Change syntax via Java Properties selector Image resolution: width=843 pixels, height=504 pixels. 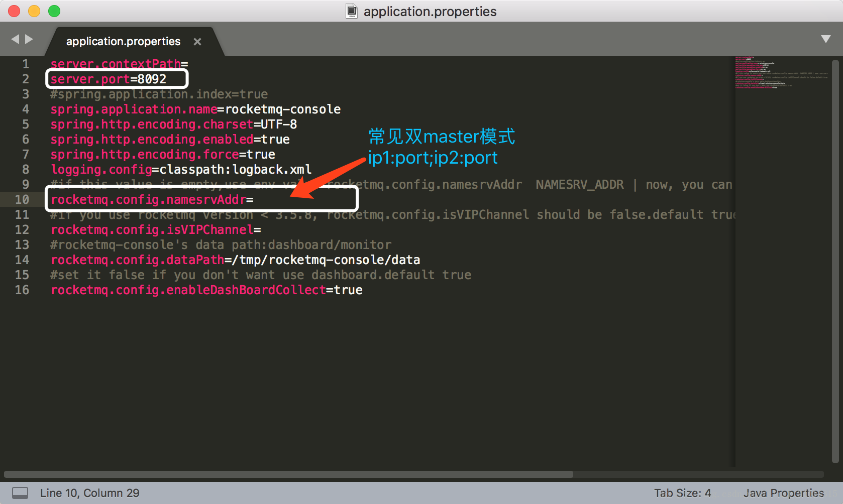point(784,493)
